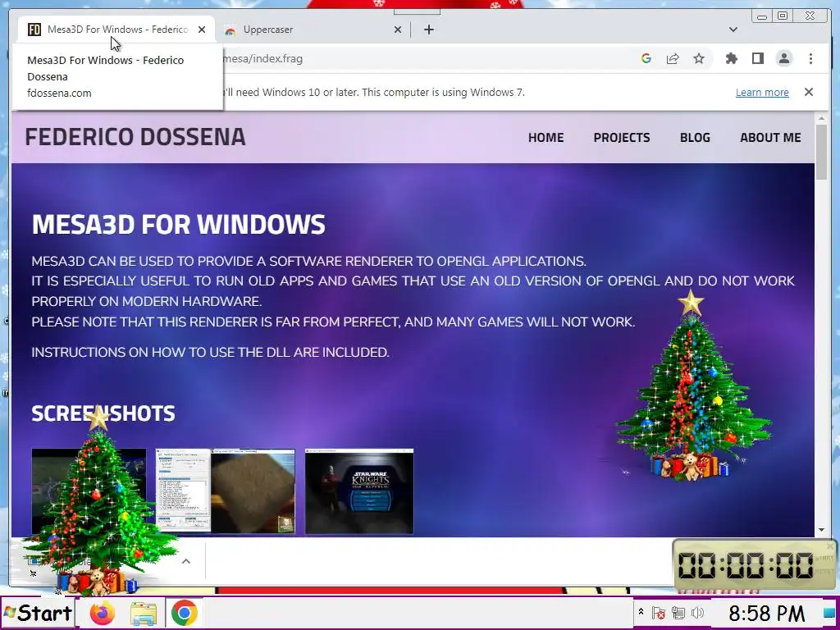Open the first dark game screenshot thumbnail
Viewport: 840px width, 630px height.
89,491
